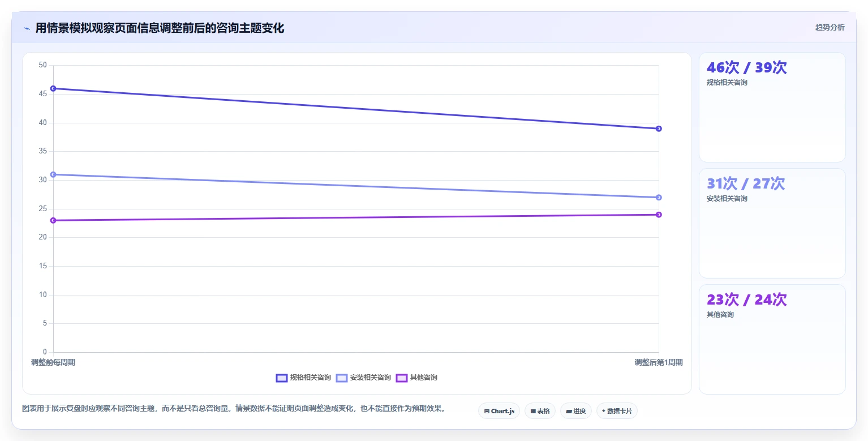Image resolution: width=868 pixels, height=441 pixels.
Task: Select 安装相关咨询 data point at 31
Action: pos(53,174)
